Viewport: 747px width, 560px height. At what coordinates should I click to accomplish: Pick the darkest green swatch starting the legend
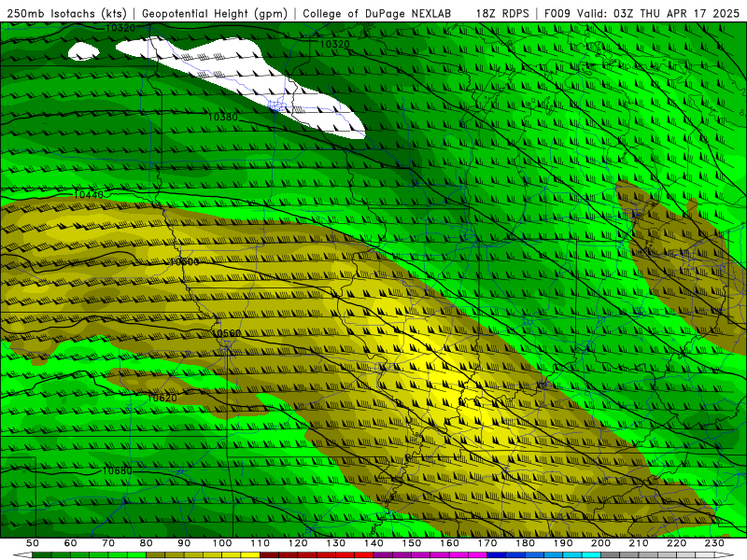42,555
